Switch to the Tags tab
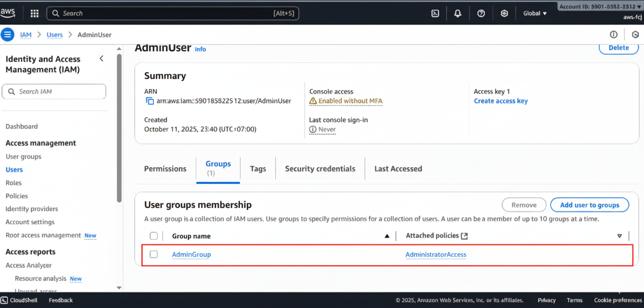 258,169
